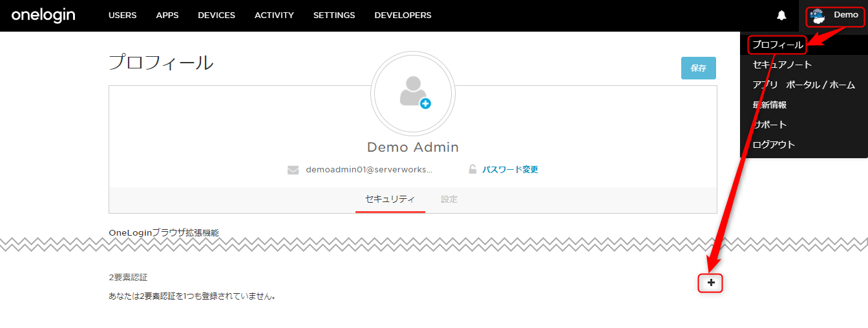
Task: Open the APPS menu
Action: pyautogui.click(x=167, y=15)
